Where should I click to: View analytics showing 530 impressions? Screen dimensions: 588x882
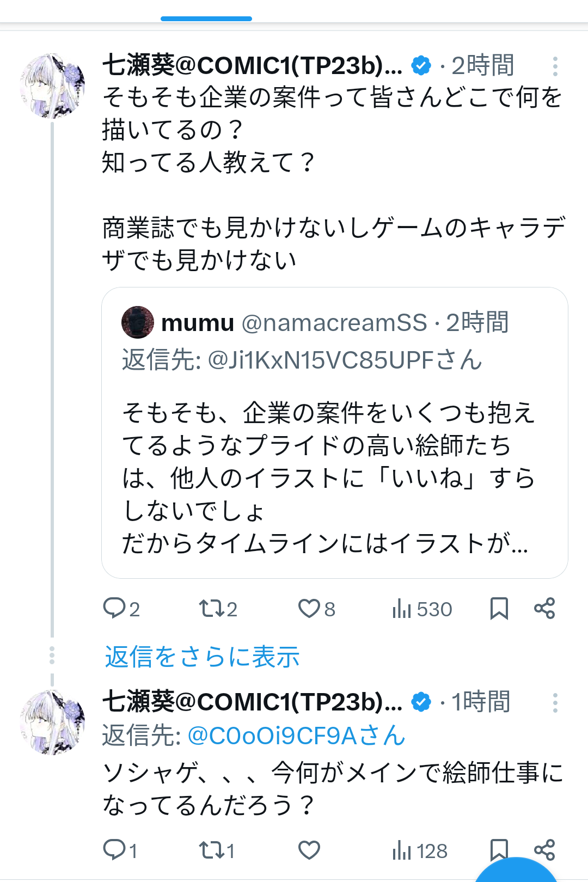(422, 609)
